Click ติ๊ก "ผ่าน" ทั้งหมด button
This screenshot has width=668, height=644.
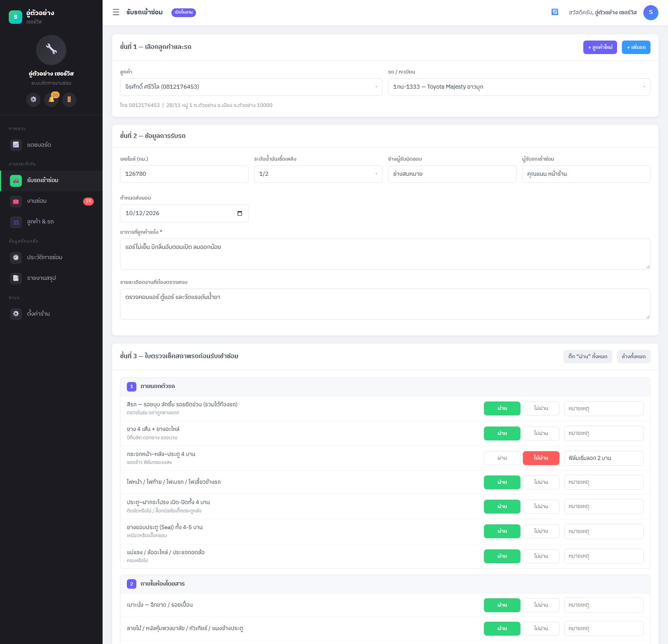pos(588,357)
